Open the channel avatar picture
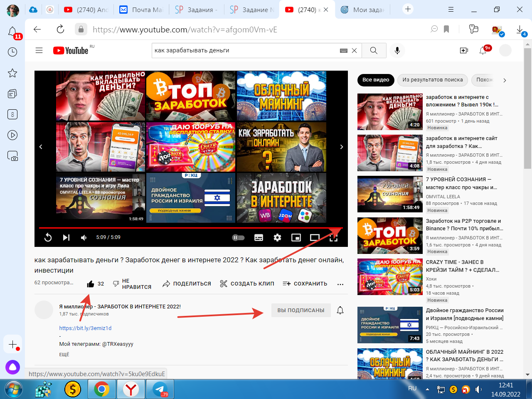Image resolution: width=532 pixels, height=399 pixels. pos(44,310)
